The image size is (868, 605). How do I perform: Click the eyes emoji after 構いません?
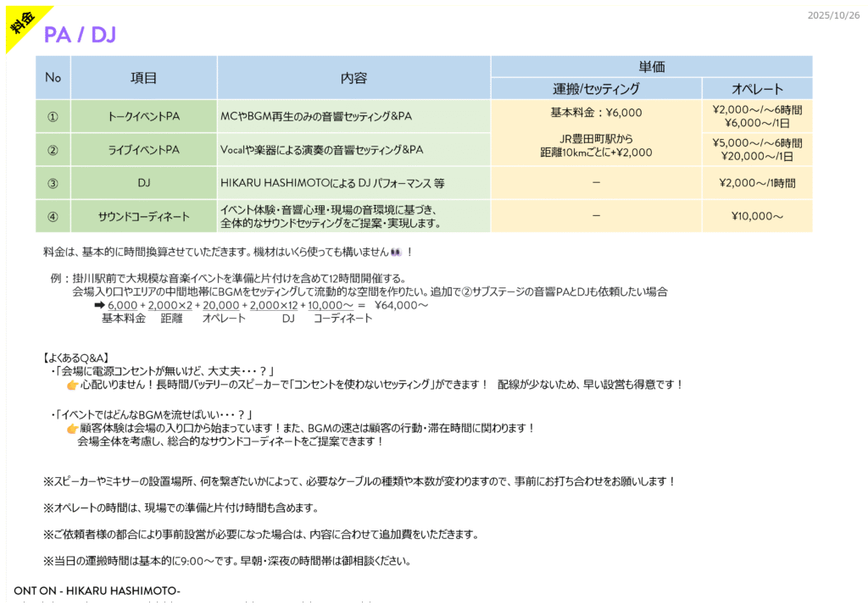pos(397,253)
